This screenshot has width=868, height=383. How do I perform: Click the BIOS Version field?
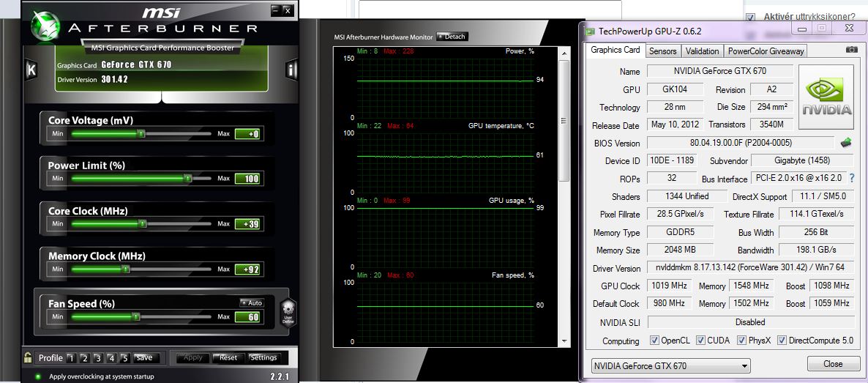[x=741, y=143]
